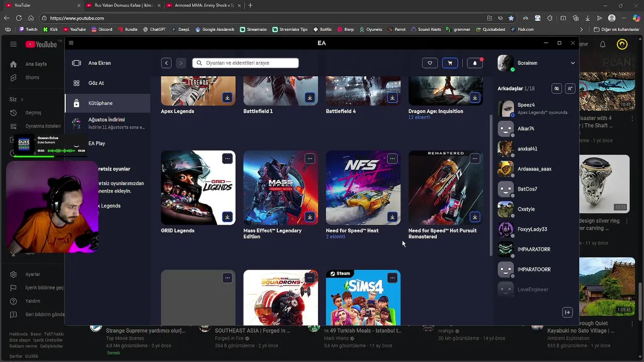Open more options on Mass Effect tile
The image size is (644, 362).
click(x=310, y=158)
